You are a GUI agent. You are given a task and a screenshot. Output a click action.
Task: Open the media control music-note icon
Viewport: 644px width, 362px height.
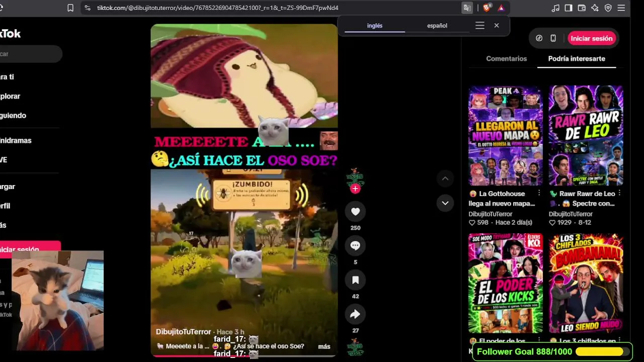pos(555,8)
